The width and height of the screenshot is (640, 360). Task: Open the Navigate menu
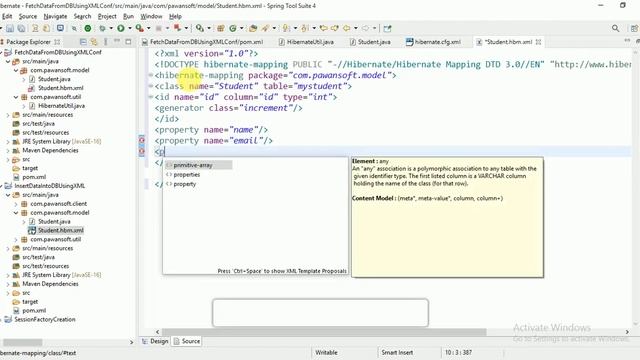coord(55,16)
